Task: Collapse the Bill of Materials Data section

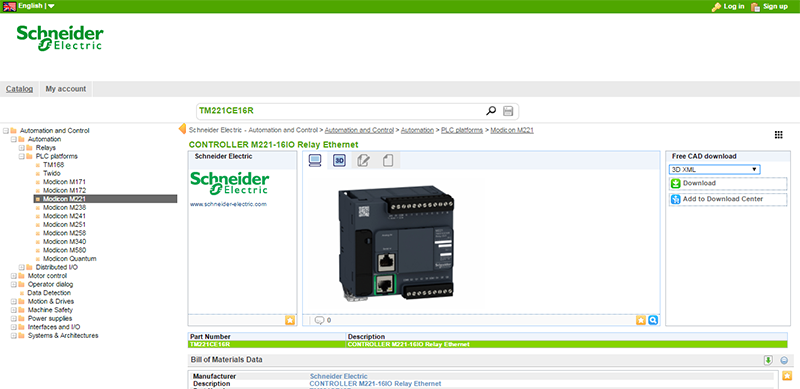Action: 784,360
